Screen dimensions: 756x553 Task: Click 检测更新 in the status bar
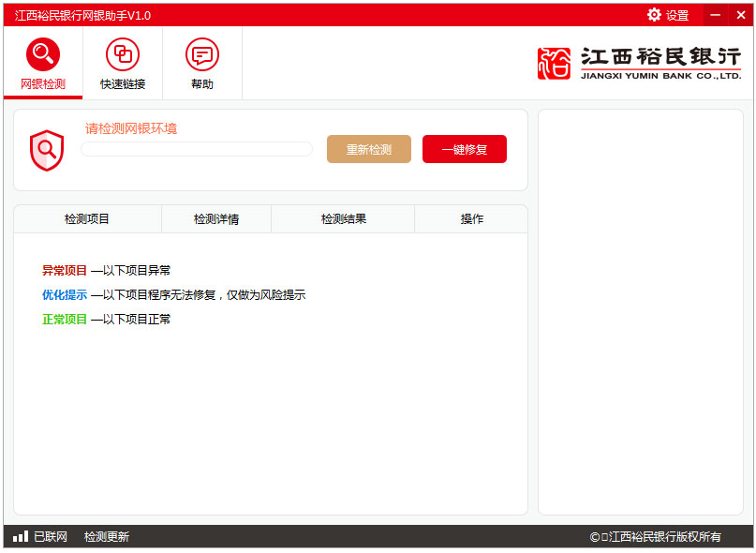(107, 537)
